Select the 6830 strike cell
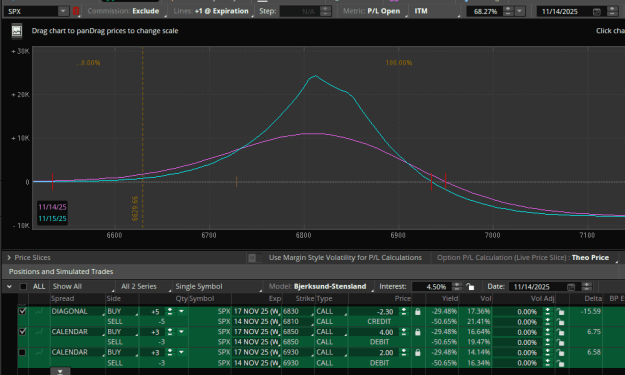The height and width of the screenshot is (375, 625). pos(298,311)
